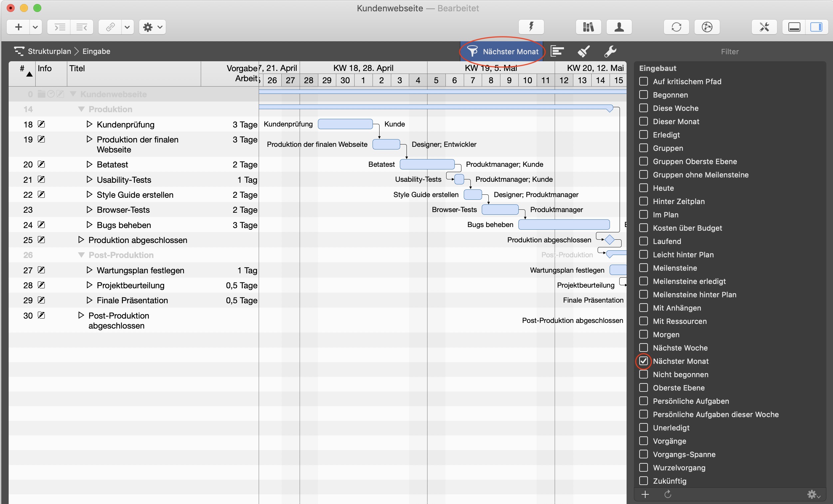Click the person resources toolbar icon

(x=619, y=27)
